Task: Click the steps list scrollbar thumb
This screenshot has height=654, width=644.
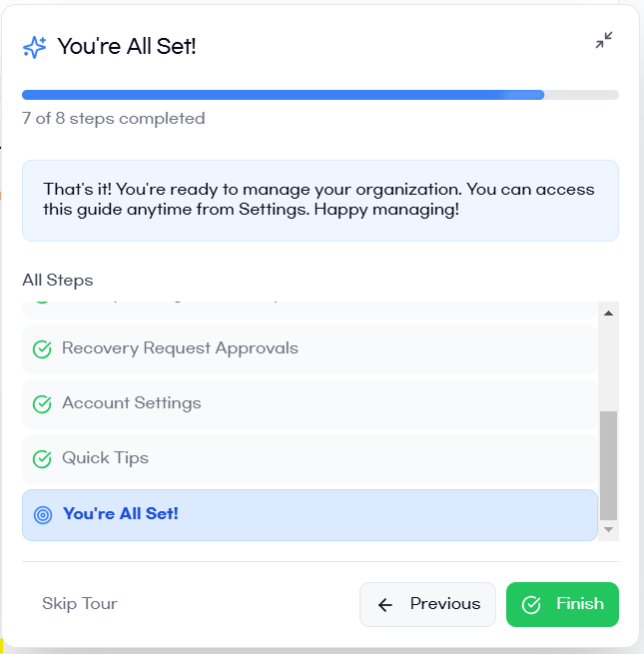Action: (608, 464)
